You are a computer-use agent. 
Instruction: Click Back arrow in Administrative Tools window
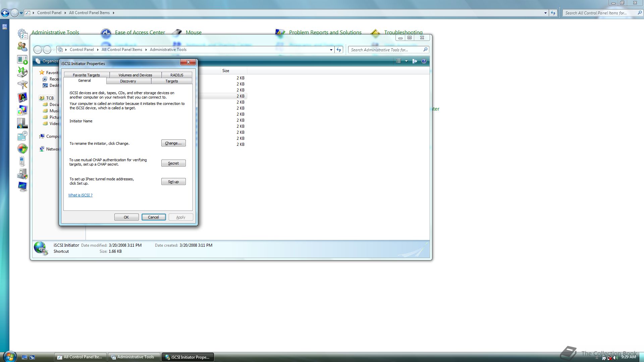[38, 50]
